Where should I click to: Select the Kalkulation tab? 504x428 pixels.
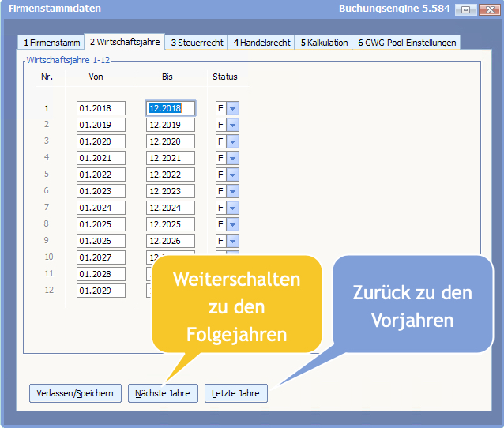324,43
